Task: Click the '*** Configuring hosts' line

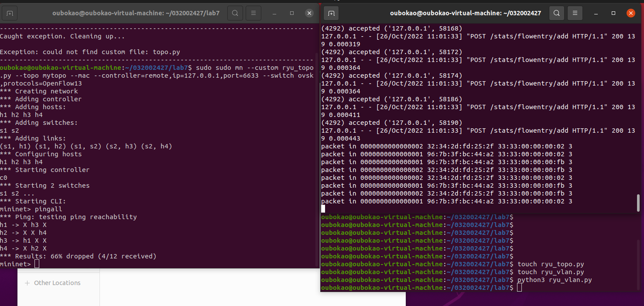Action: pos(41,154)
